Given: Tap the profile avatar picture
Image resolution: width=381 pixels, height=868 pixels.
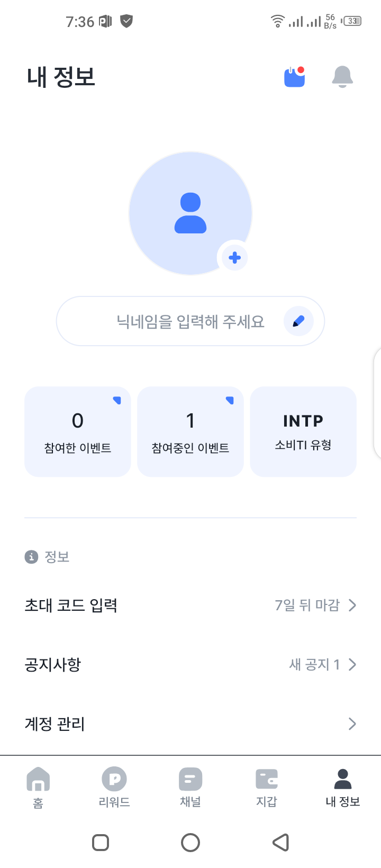Looking at the screenshot, I should tap(190, 213).
